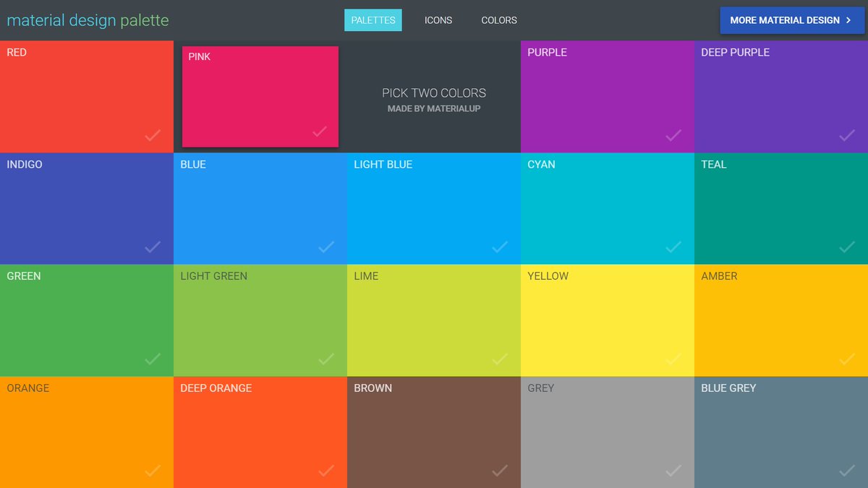Click the PICK TWO COLORS panel

tap(434, 96)
